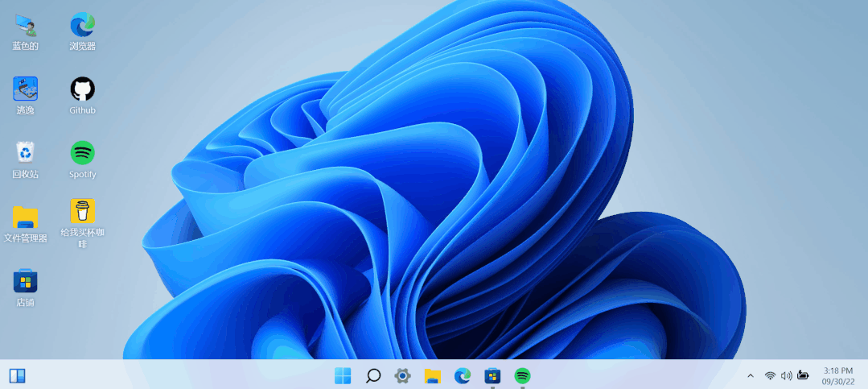Launch Edge from the taskbar
868x389 pixels.
click(x=463, y=375)
